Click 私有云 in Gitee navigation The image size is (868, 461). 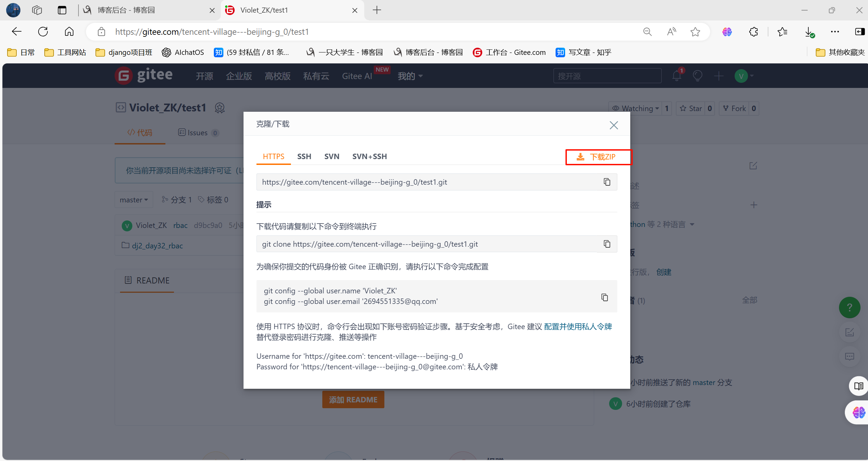click(316, 76)
